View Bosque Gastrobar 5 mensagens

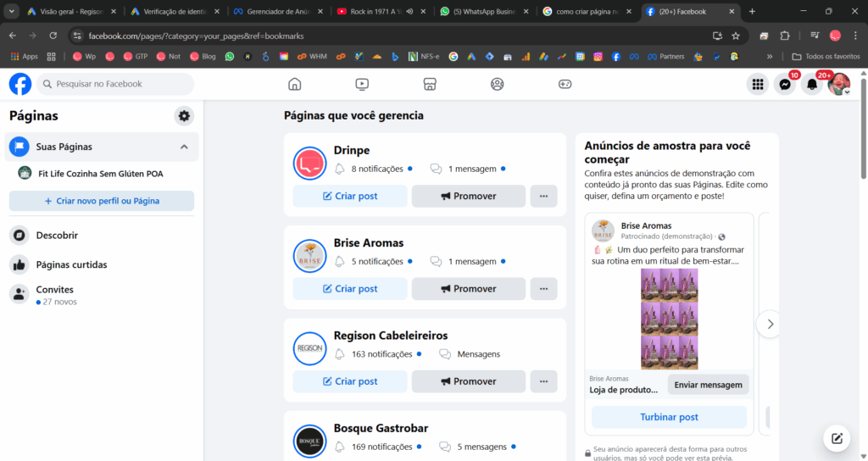(478, 447)
